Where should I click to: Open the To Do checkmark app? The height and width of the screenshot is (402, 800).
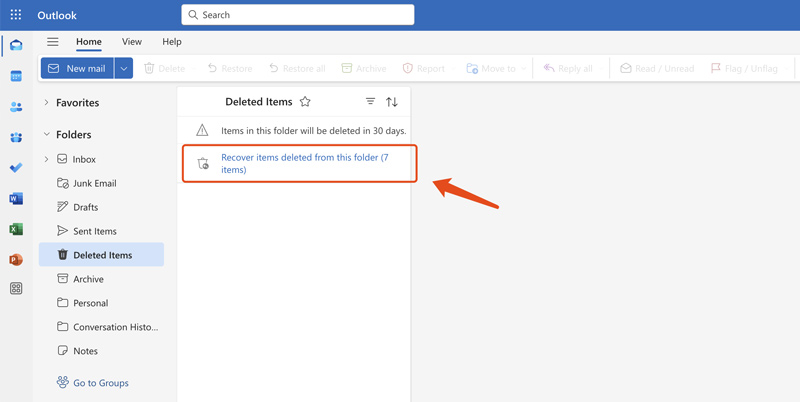pyautogui.click(x=16, y=168)
